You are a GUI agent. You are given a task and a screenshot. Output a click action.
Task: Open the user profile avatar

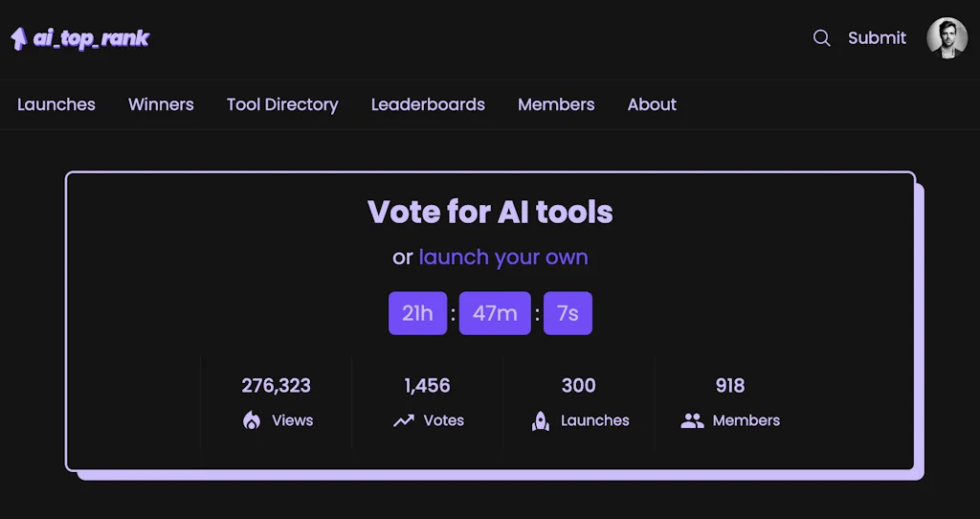947,38
